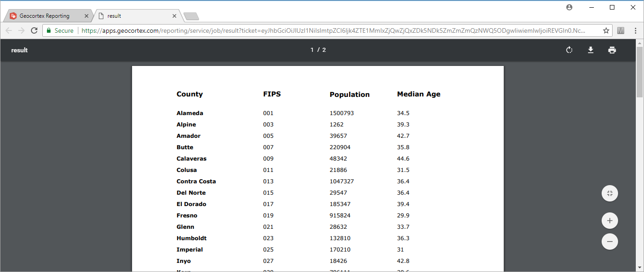Print the PDF report
644x272 pixels.
point(612,50)
